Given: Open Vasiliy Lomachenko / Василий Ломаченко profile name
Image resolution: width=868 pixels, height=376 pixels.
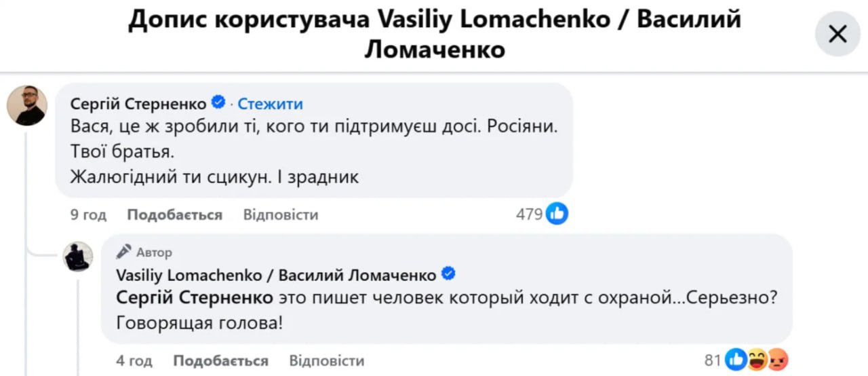Looking at the screenshot, I should pos(277,275).
